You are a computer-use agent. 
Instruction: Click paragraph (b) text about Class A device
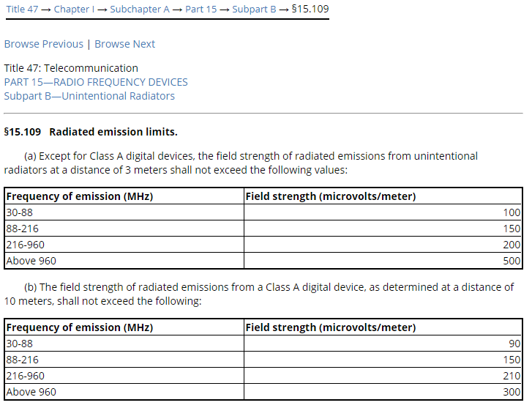(259, 294)
